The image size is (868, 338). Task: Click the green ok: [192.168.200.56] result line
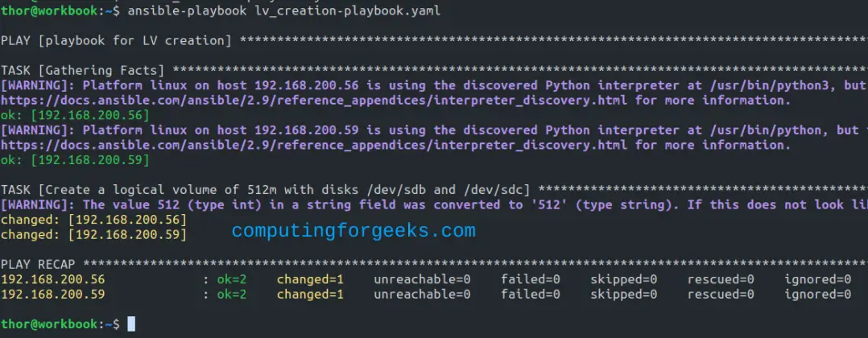tap(76, 115)
